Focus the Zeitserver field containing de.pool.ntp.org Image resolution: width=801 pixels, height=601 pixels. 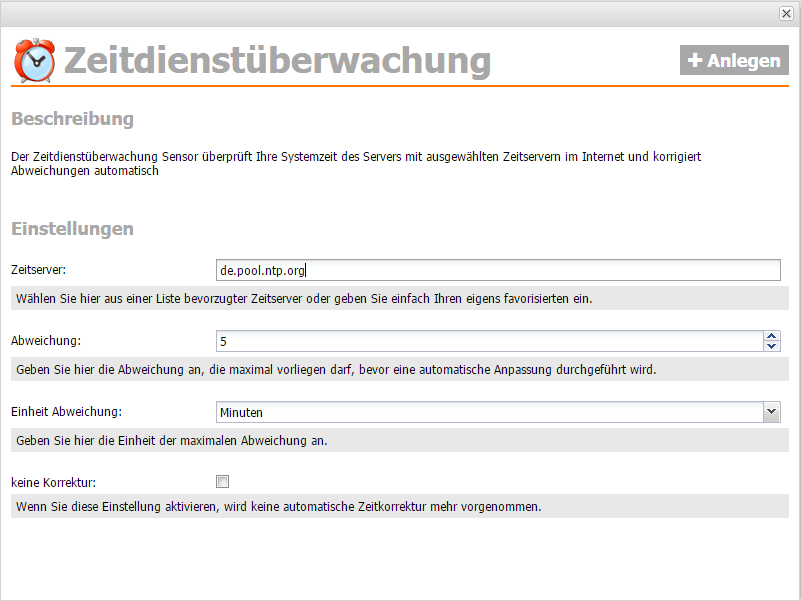pyautogui.click(x=498, y=270)
